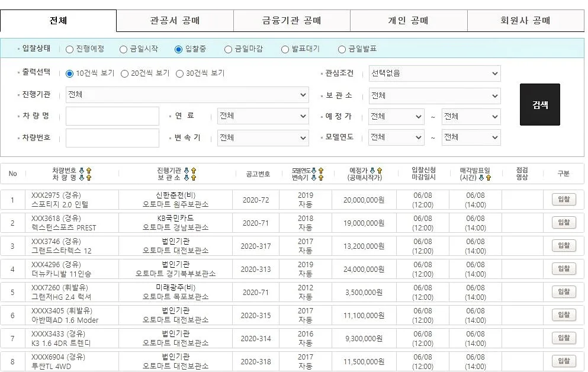Image resolution: width=588 pixels, height=372 pixels.
Task: Sort 예정가 descending with the down arrow
Action: 372,171
